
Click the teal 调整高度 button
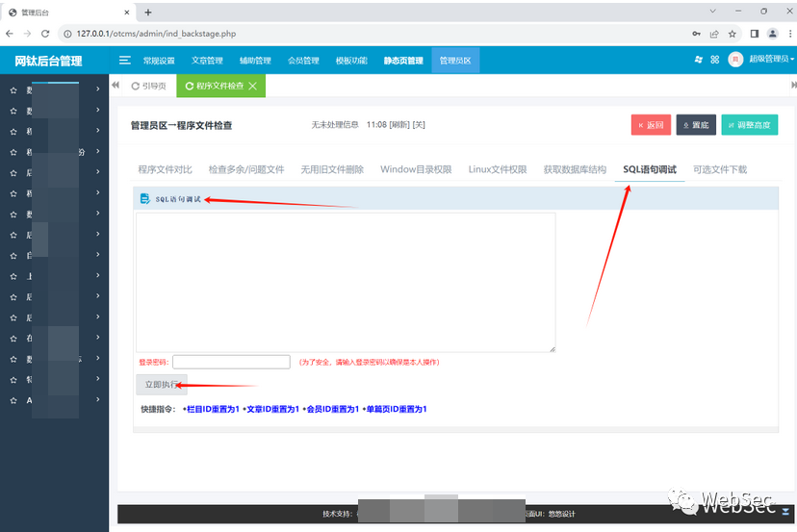coord(750,125)
